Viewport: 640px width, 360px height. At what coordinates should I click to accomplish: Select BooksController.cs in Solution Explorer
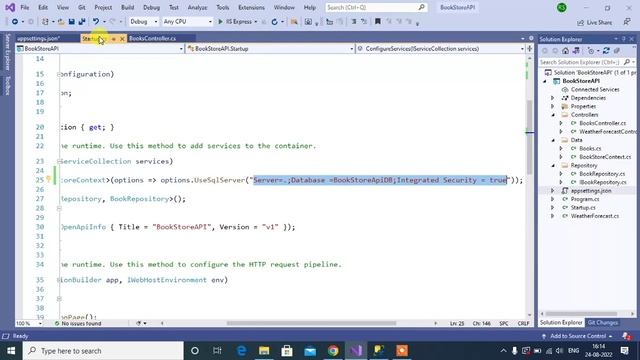point(602,123)
